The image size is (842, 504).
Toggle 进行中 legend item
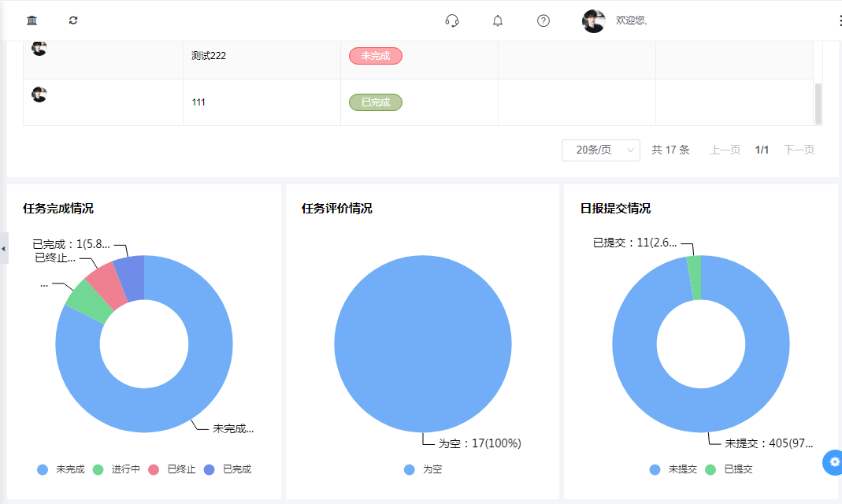[x=117, y=469]
